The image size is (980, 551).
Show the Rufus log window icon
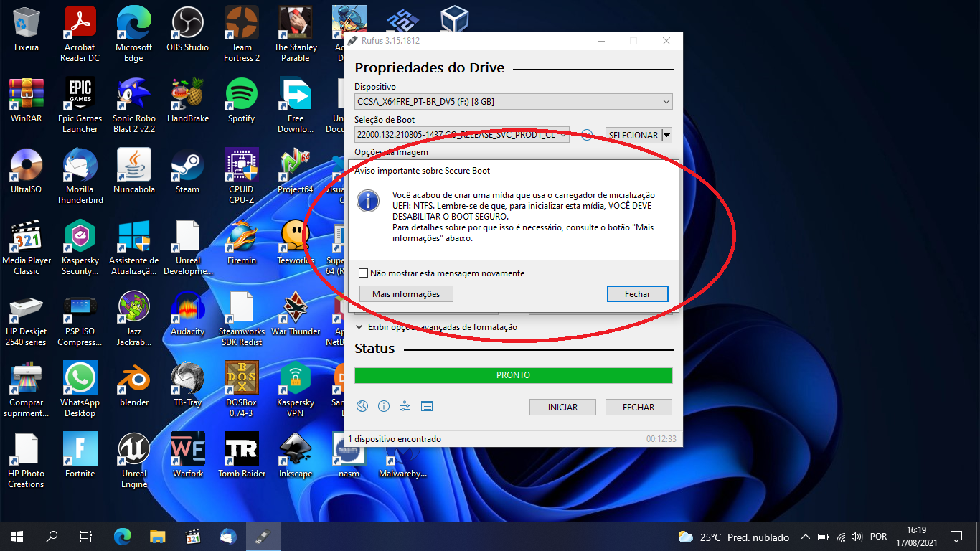pos(427,407)
